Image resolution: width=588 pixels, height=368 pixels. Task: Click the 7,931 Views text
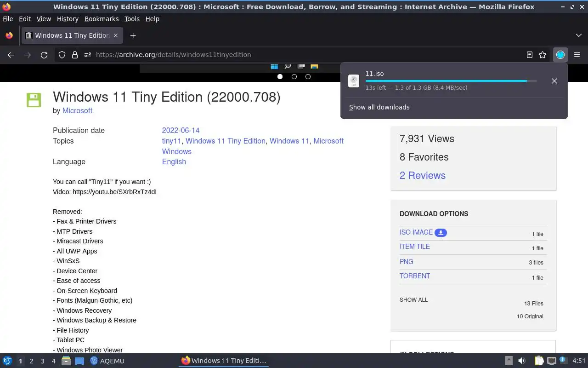pos(427,138)
